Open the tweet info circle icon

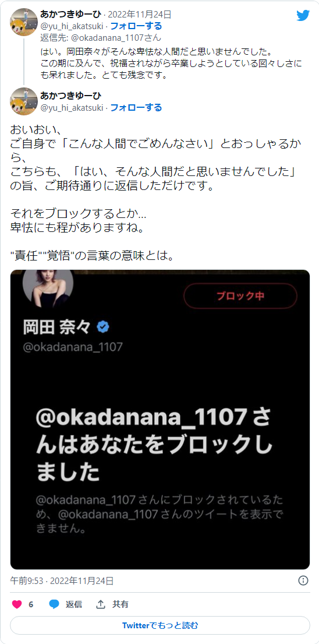click(303, 580)
